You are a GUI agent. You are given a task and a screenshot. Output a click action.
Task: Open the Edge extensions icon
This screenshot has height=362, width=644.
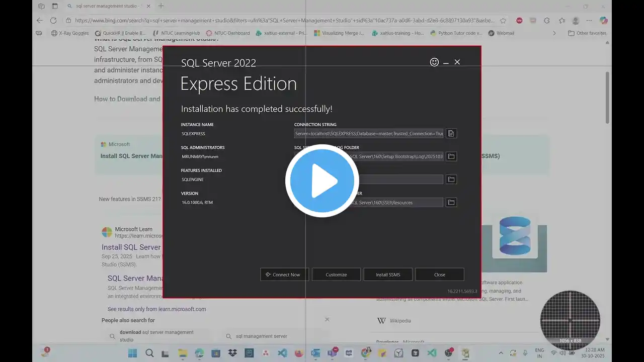547,21
